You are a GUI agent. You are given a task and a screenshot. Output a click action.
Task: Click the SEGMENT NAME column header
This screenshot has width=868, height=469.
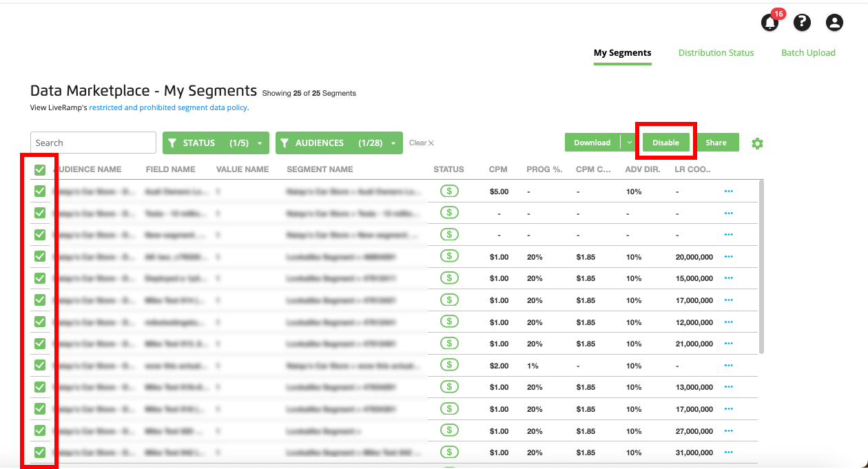tap(320, 169)
